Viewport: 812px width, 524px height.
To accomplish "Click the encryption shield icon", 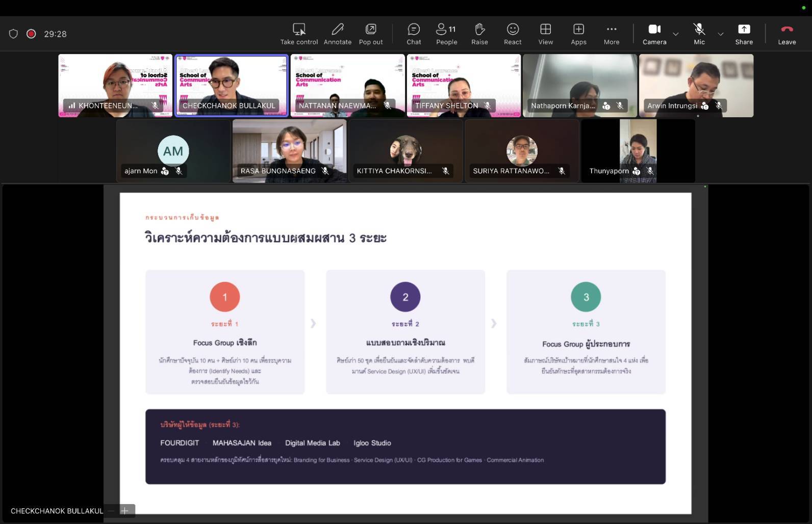I will point(14,34).
